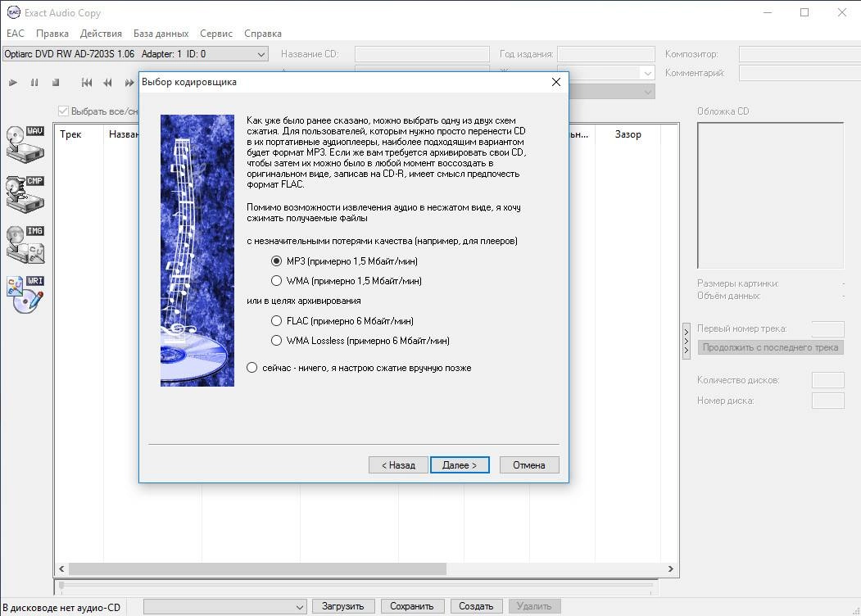Click the Номер диска field
Image resolution: width=861 pixels, height=616 pixels.
pos(827,401)
